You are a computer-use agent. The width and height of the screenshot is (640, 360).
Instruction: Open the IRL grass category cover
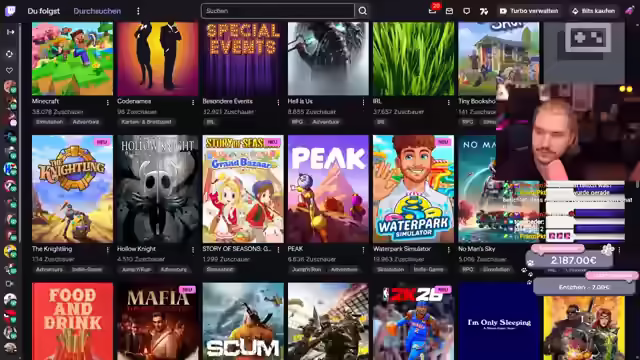pos(413,59)
